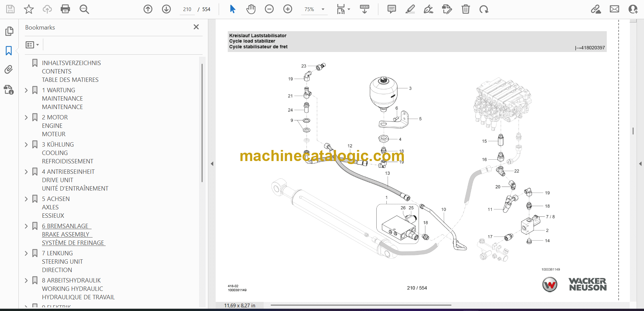This screenshot has height=311, width=644.
Task: Go to next page arrow
Action: [x=166, y=9]
